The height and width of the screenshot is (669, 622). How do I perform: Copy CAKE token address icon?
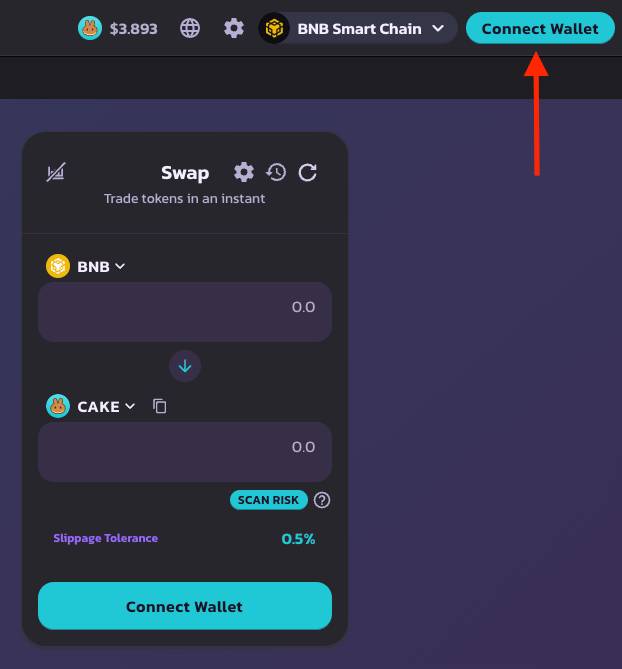click(x=160, y=406)
